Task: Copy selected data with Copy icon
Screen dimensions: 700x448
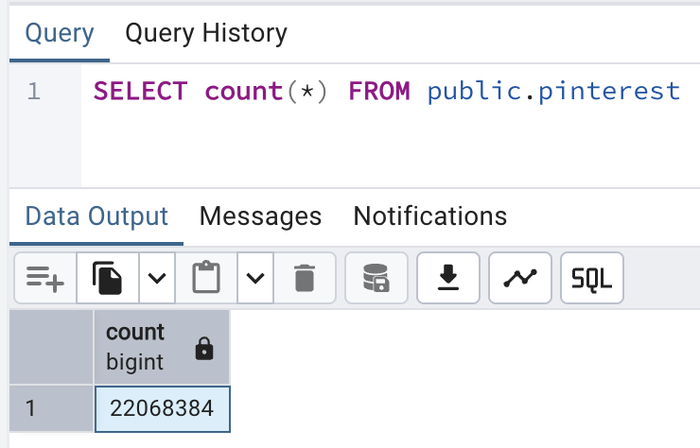Action: pyautogui.click(x=107, y=277)
